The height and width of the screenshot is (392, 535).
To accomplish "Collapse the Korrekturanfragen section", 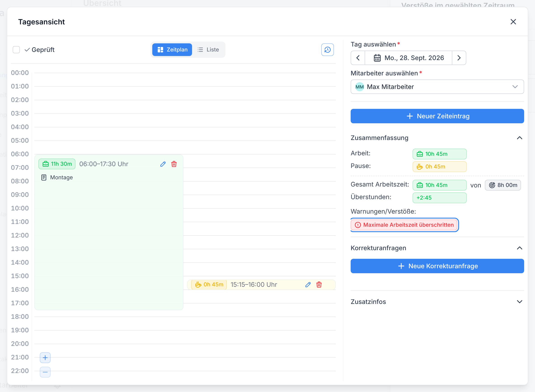I will point(519,248).
